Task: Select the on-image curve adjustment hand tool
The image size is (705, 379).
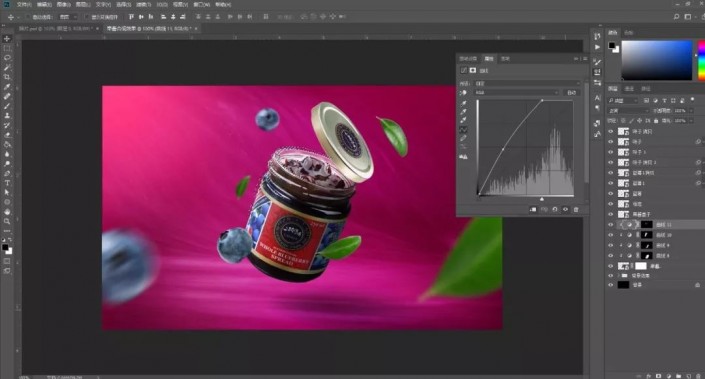Action: point(463,93)
